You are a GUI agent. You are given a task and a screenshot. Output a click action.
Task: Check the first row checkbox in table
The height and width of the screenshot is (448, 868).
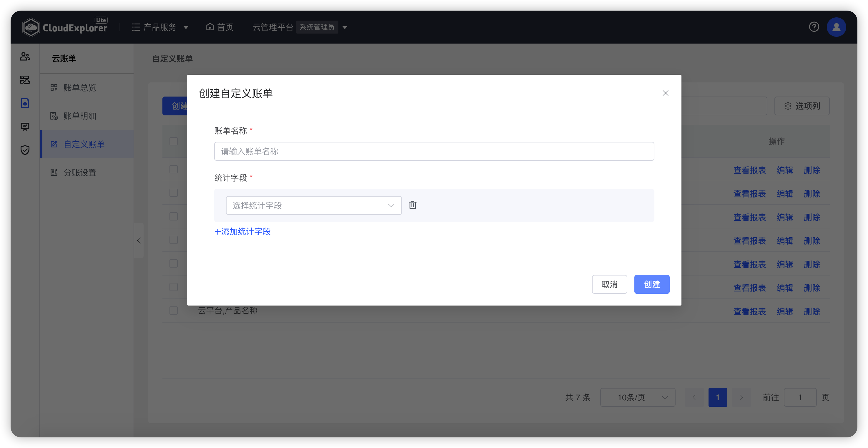[x=174, y=169]
